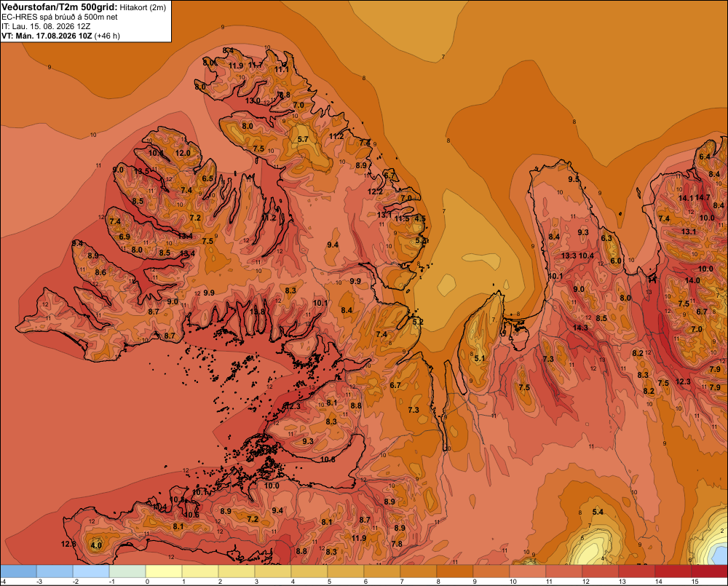Click the '14.1' temperature value on the map

click(685, 198)
